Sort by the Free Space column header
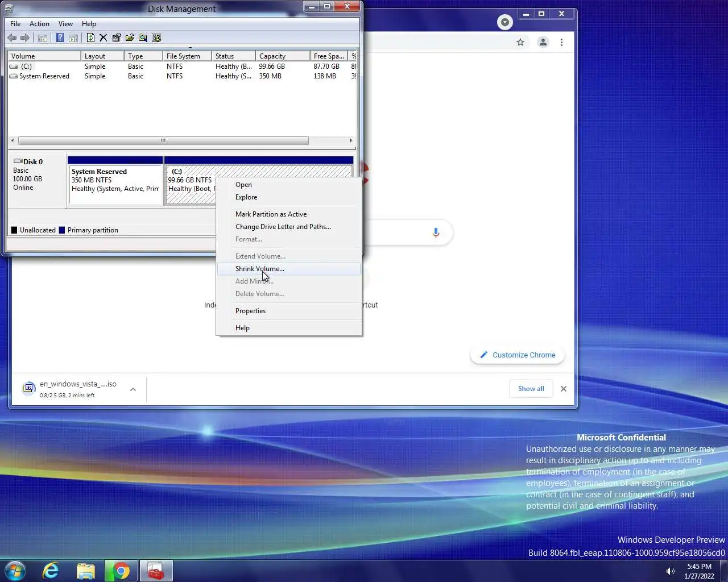The width and height of the screenshot is (728, 582). point(329,56)
